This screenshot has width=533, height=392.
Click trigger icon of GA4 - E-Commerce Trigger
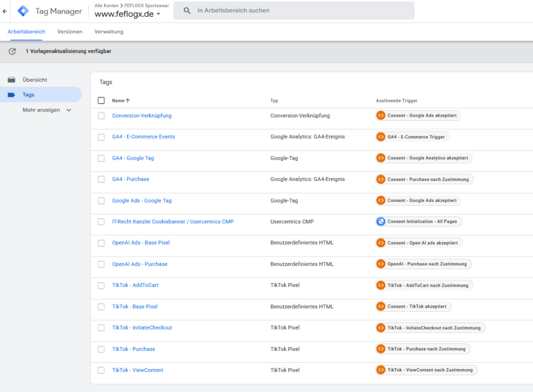(x=380, y=137)
